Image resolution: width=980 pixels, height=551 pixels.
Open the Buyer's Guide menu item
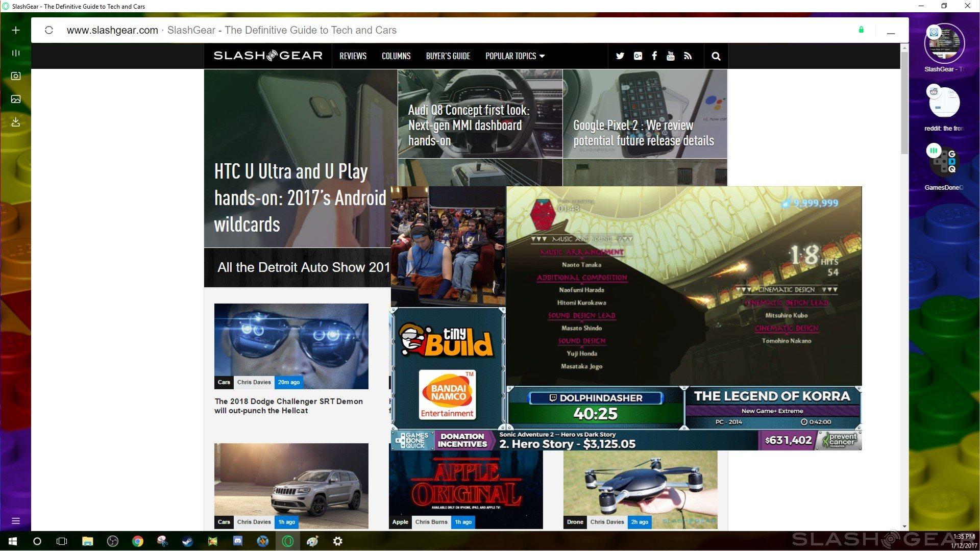[x=448, y=56]
